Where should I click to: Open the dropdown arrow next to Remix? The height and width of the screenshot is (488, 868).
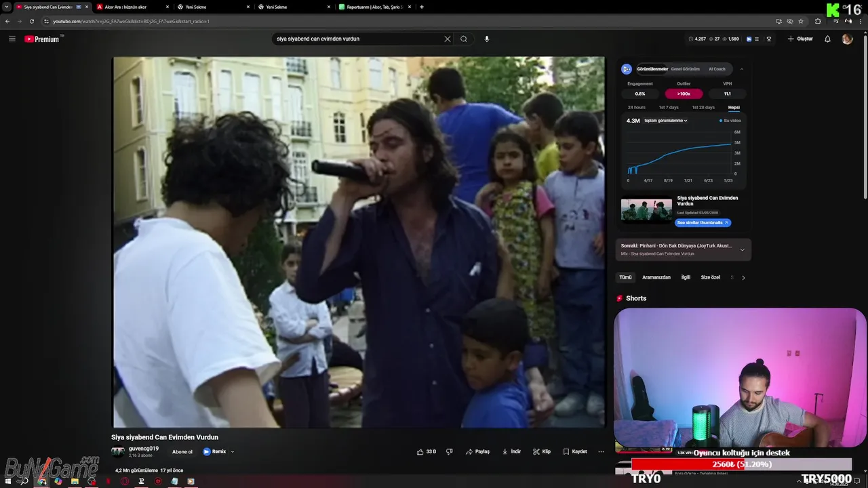click(233, 451)
